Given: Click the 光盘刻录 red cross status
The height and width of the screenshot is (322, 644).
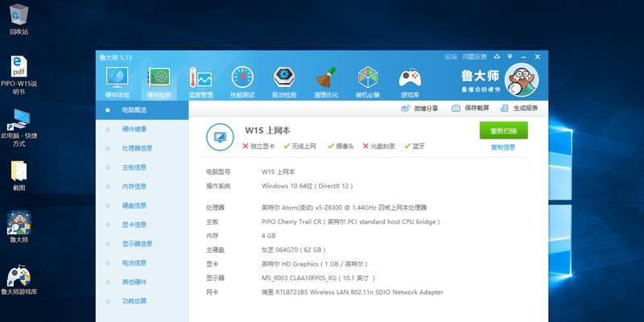Looking at the screenshot, I should pos(378,146).
